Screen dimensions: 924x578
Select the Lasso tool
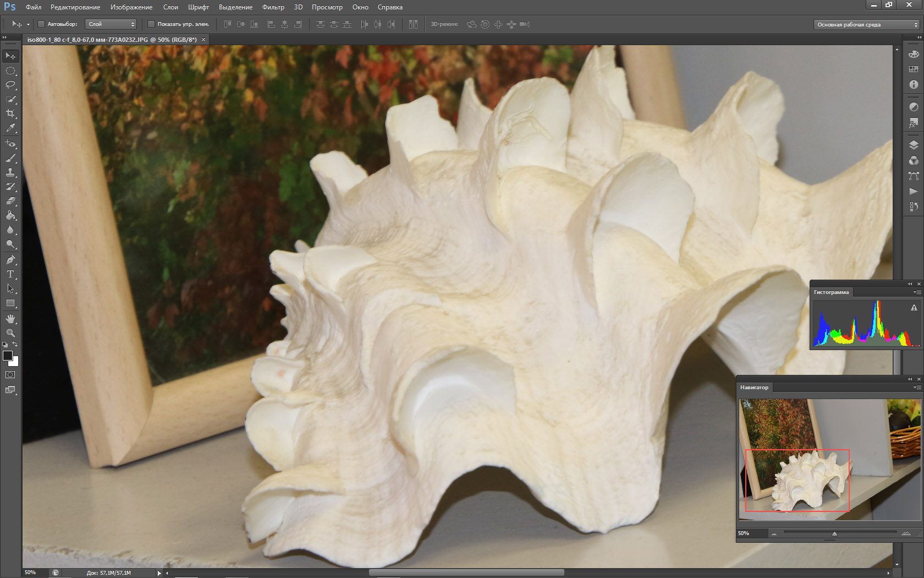point(10,85)
